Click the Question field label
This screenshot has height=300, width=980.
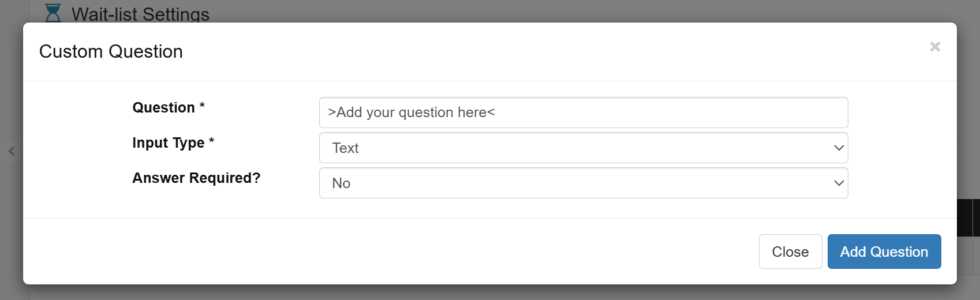(x=164, y=108)
